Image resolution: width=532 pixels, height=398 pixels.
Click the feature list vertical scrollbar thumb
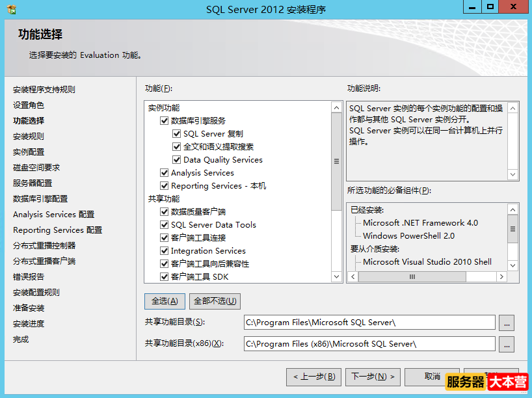point(336,161)
